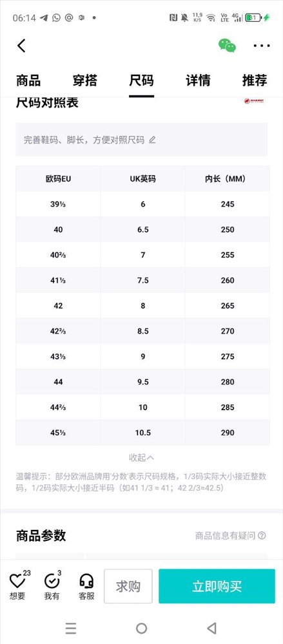The image size is (283, 644).
Task: Tap the 立即购买 buy now button
Action: coord(217,586)
